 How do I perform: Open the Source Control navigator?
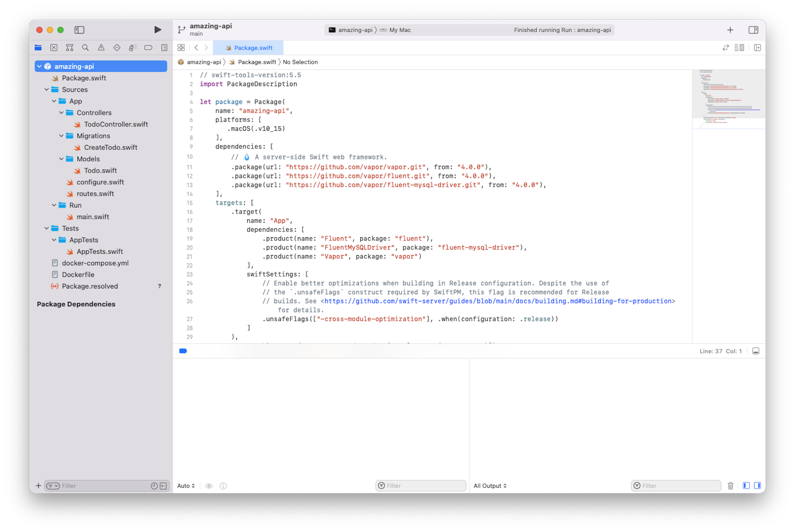(54, 47)
